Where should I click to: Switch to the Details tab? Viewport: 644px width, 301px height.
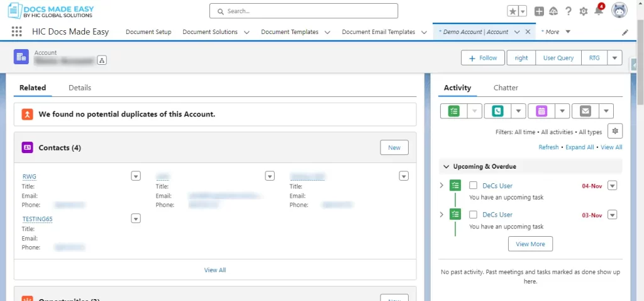pos(80,88)
